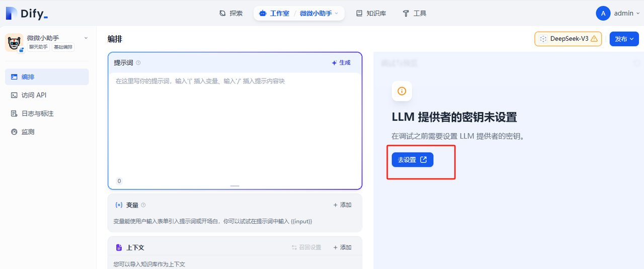Screen dimensions: 644x269
Task: Click the 知识库 book icon
Action: (x=359, y=14)
